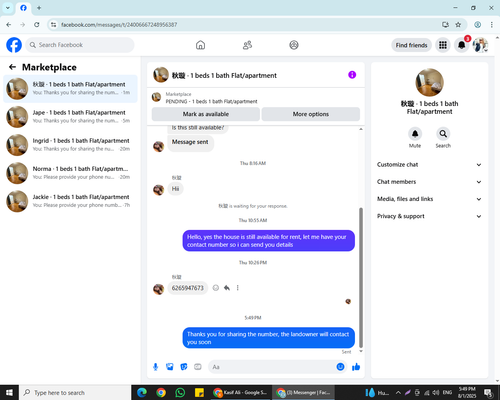Switch to Kasif Ali Google Chrome taskbar window

point(241,393)
